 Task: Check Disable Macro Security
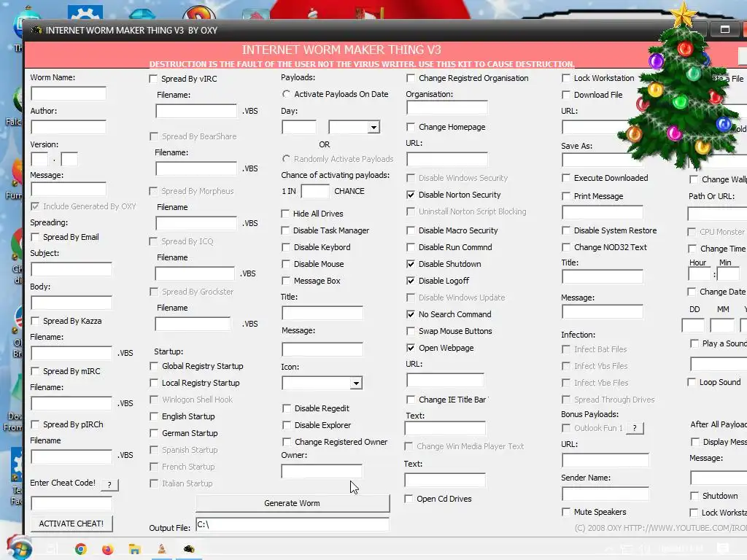[411, 230]
